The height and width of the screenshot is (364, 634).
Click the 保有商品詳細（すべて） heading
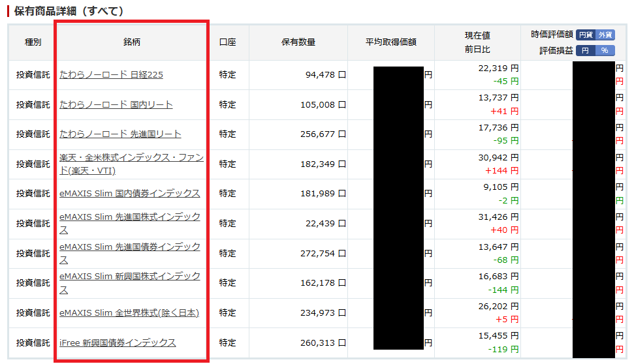click(x=69, y=11)
